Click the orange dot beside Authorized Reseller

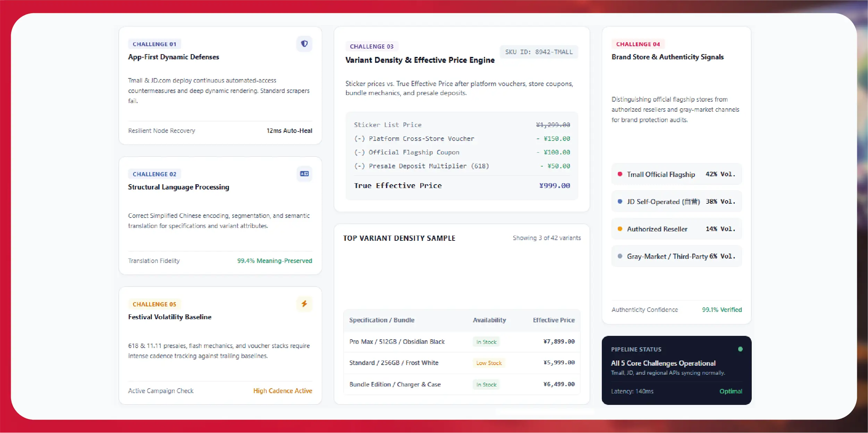point(620,229)
